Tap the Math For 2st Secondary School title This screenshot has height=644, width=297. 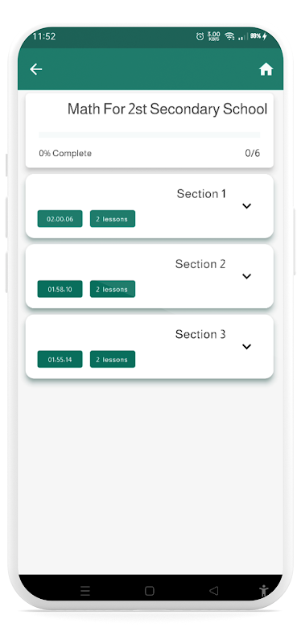[167, 109]
